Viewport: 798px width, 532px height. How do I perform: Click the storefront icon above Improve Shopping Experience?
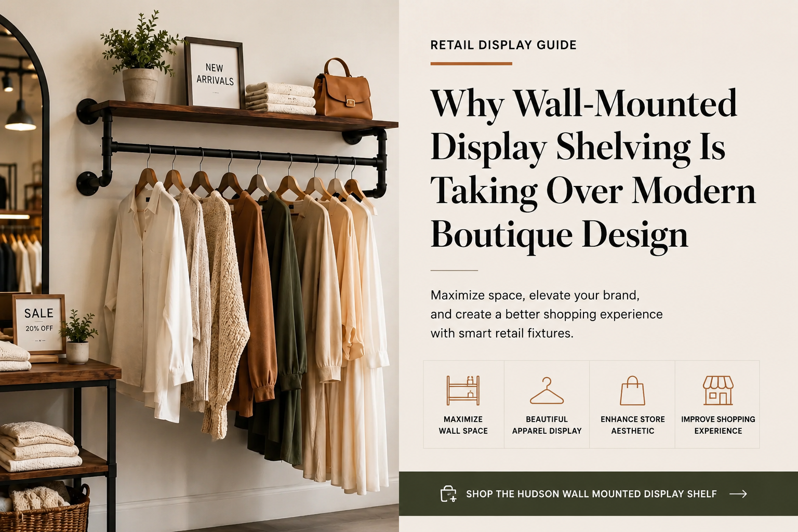pyautogui.click(x=718, y=391)
